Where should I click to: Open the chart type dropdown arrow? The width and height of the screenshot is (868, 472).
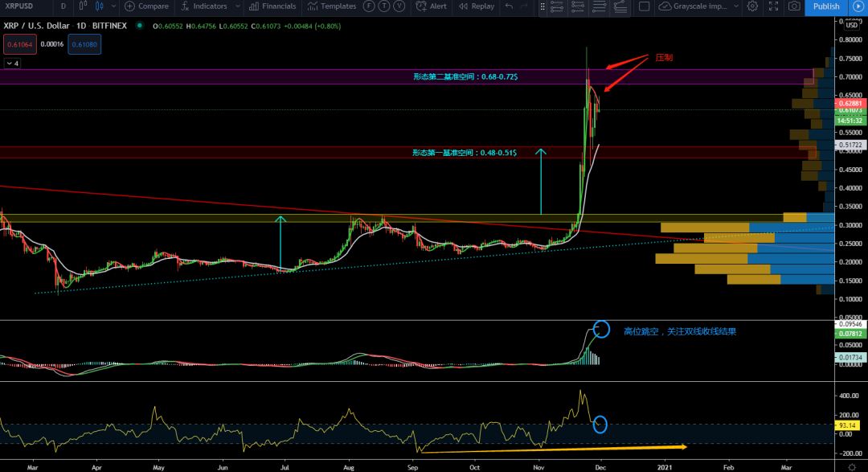113,6
